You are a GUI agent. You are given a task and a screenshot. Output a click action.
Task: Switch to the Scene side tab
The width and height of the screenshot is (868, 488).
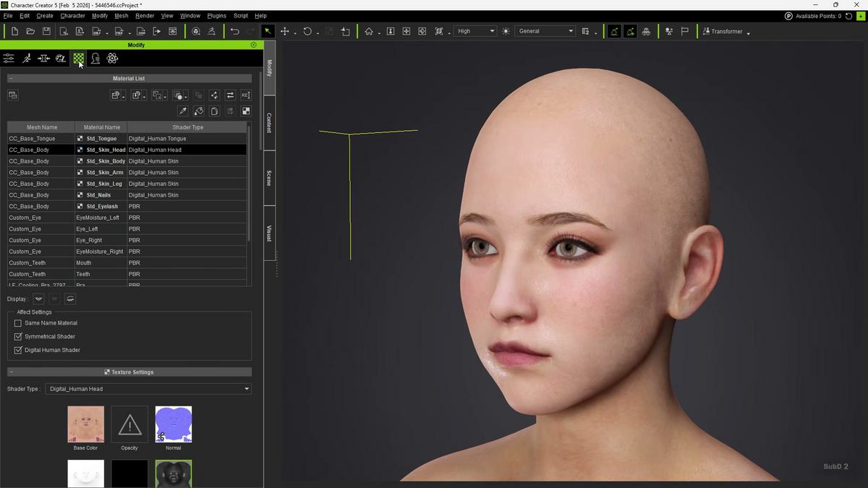[x=268, y=179]
